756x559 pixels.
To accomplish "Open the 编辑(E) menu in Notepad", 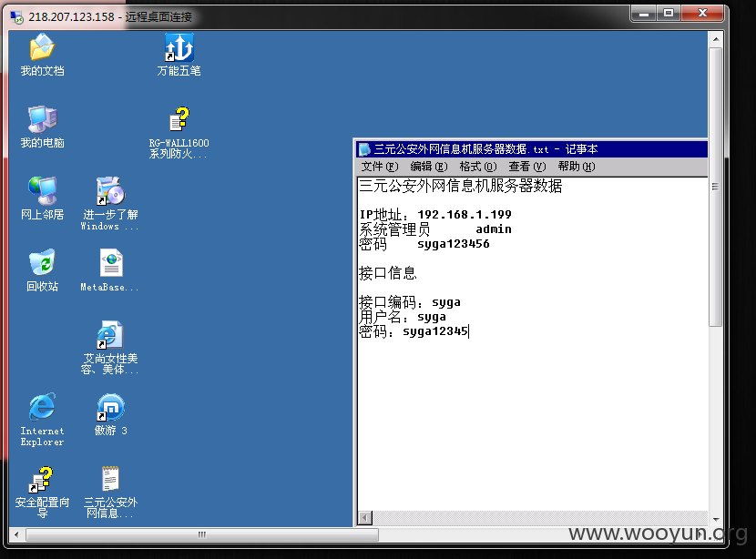I will point(429,167).
